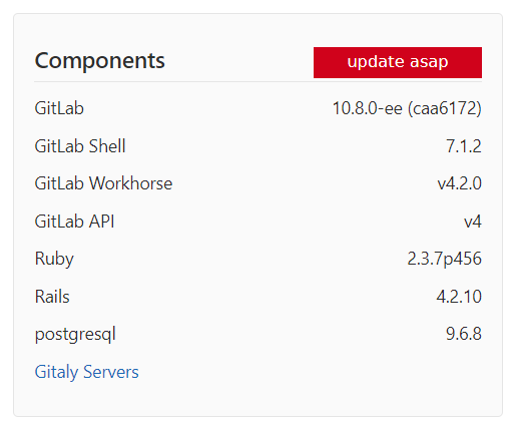Select the Workhorse version v4.2.0
The image size is (512, 432).
(x=459, y=183)
